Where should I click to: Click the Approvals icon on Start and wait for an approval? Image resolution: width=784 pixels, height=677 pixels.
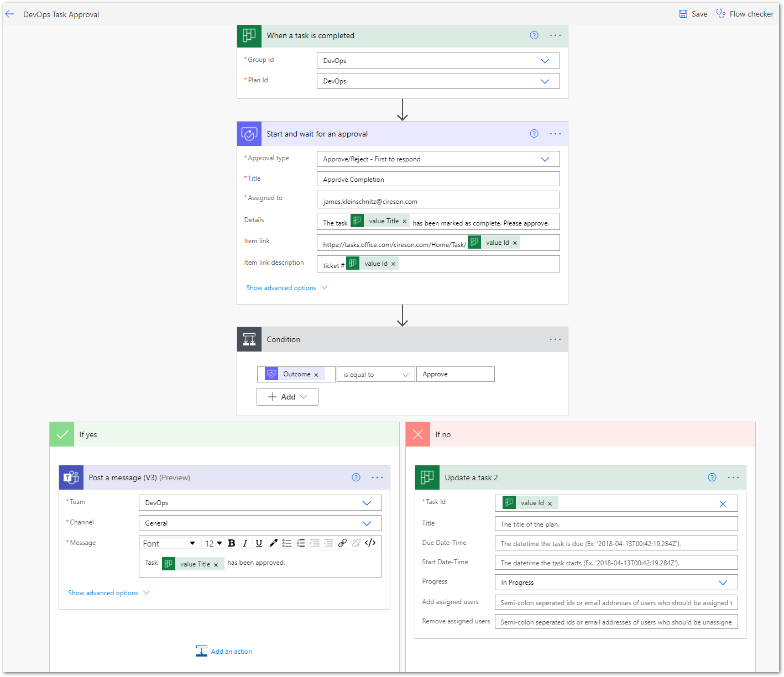coord(249,133)
